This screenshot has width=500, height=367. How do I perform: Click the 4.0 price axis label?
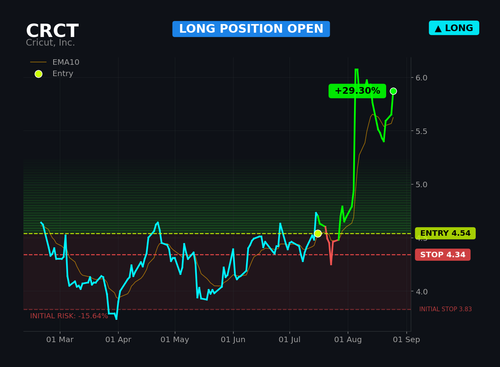point(421,291)
